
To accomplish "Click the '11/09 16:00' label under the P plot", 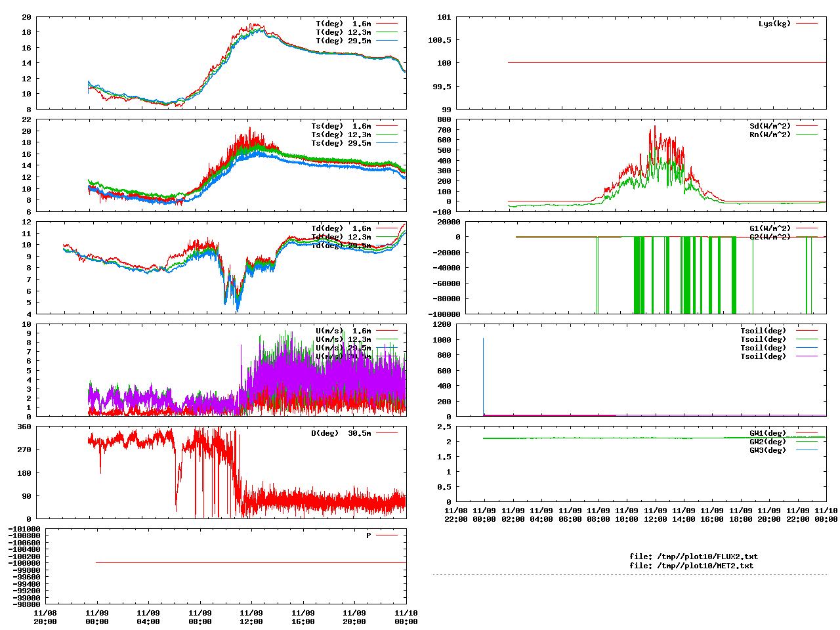I will tap(303, 617).
